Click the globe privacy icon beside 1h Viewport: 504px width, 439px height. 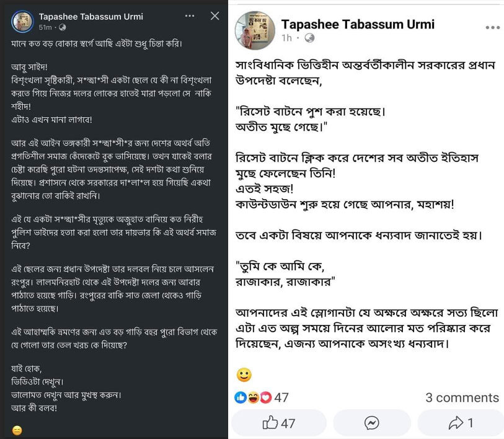[x=309, y=38]
